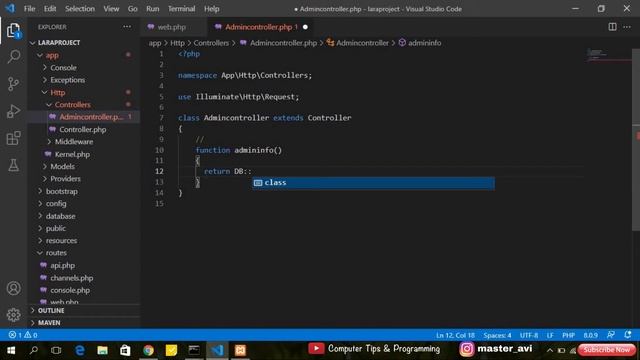Image resolution: width=640 pixels, height=360 pixels.
Task: Open the Selection menu
Action: [80, 9]
